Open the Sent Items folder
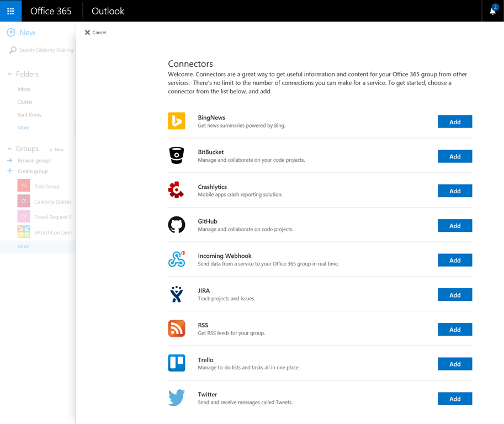This screenshot has height=424, width=504. [29, 115]
